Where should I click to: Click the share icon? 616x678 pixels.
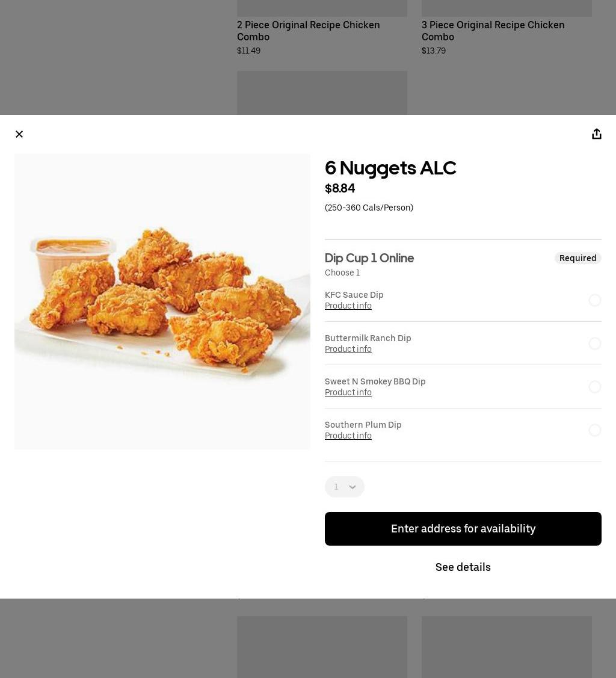pos(597,134)
